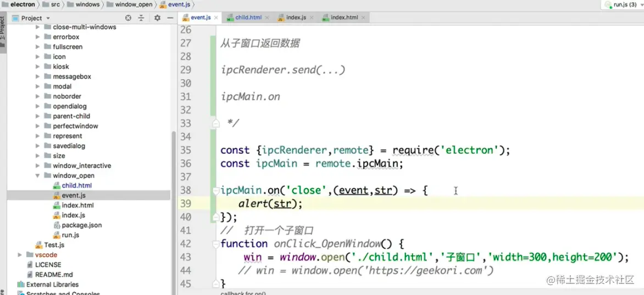Select package.json in project tree
This screenshot has height=295, width=644.
82,225
